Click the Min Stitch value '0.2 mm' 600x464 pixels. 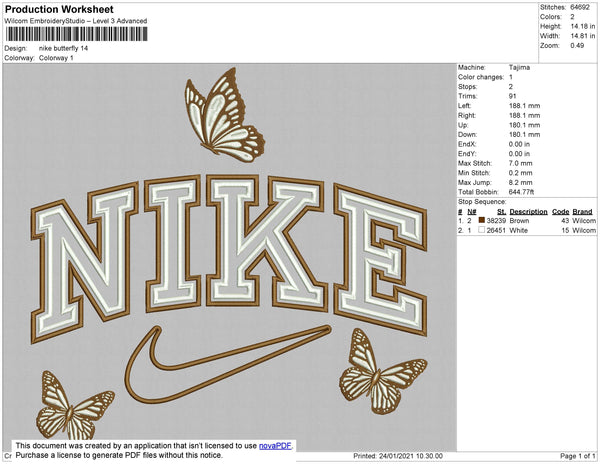point(520,173)
